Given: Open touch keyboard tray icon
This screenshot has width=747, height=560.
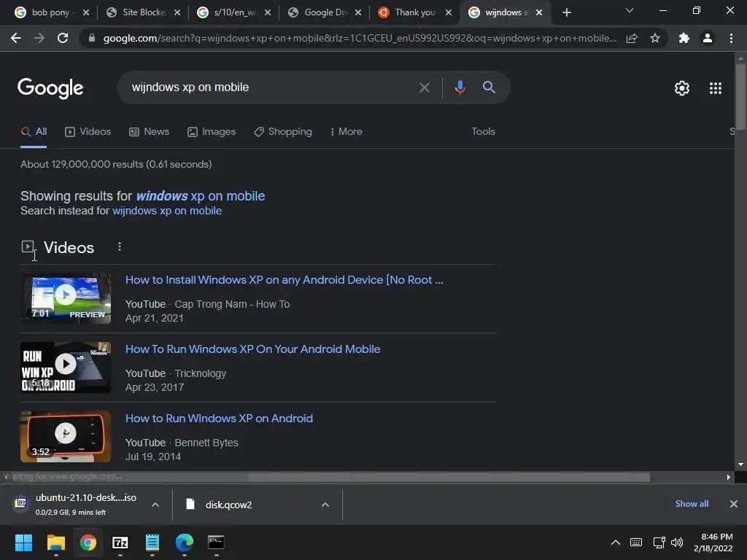Looking at the screenshot, I should [x=636, y=542].
